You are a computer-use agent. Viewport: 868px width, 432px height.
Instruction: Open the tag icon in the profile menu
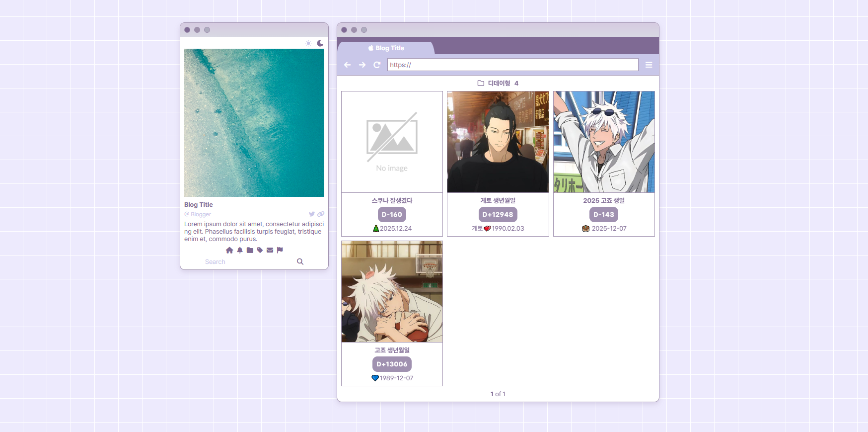pos(260,250)
